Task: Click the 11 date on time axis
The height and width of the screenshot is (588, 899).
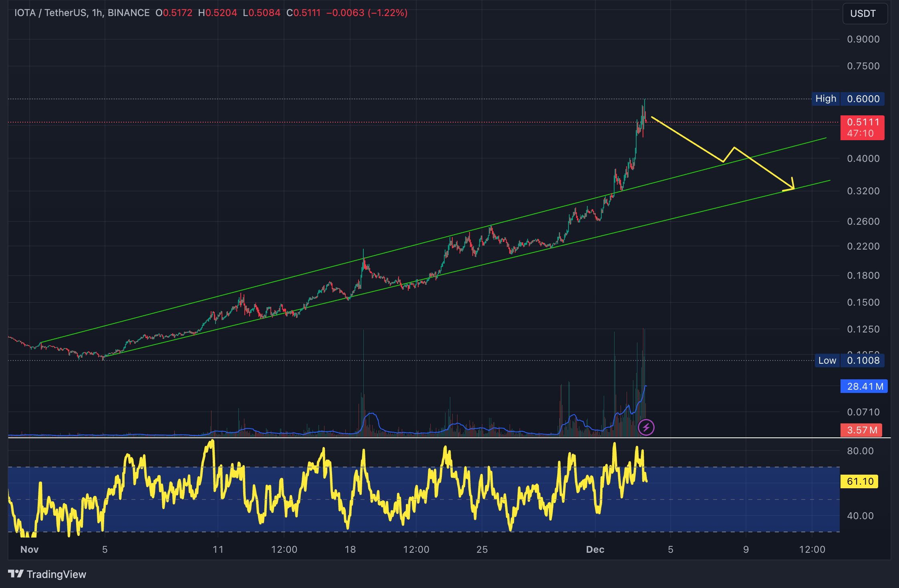Action: 218,550
